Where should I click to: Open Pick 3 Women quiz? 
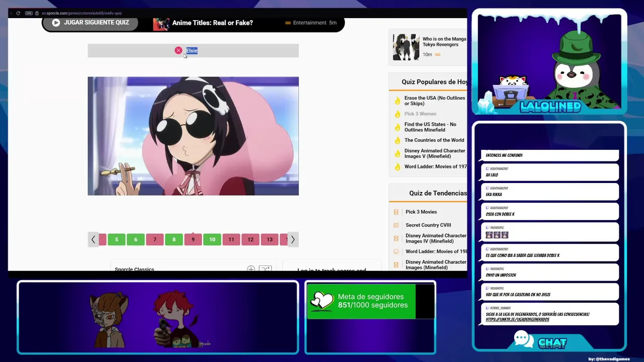click(x=420, y=114)
